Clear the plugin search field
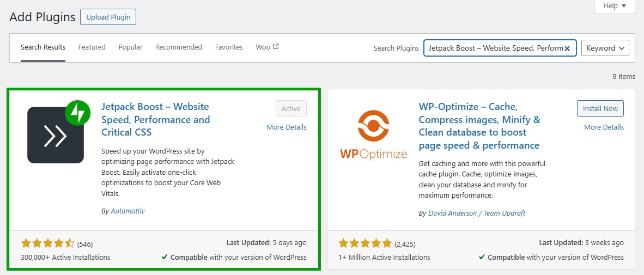 567,48
